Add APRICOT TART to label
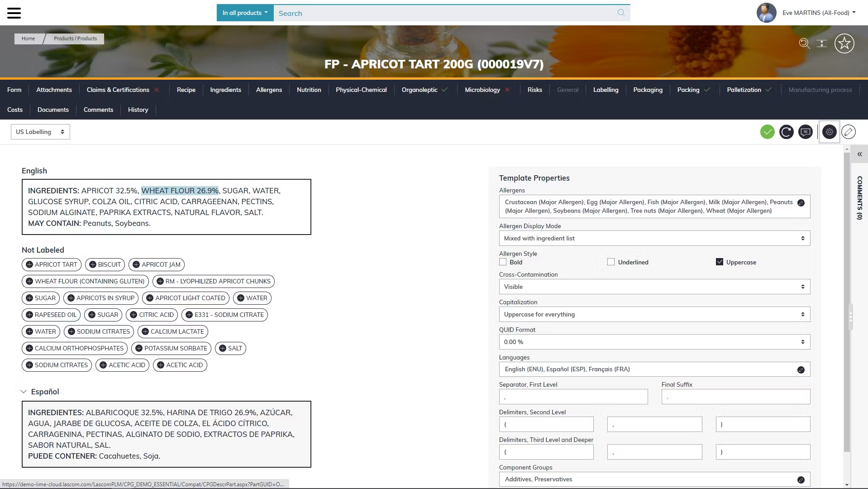This screenshot has height=489, width=868. pos(52,264)
